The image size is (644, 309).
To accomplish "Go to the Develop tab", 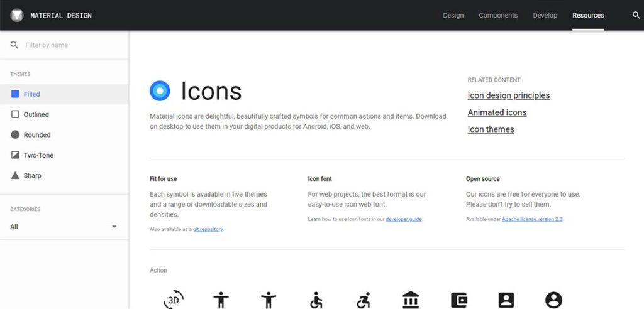I will tap(545, 15).
